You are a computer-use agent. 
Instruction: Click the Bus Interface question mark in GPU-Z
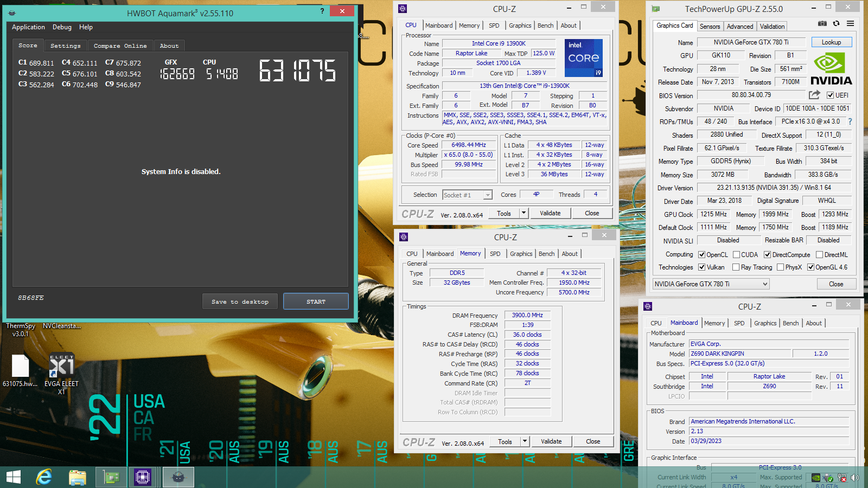tap(850, 121)
